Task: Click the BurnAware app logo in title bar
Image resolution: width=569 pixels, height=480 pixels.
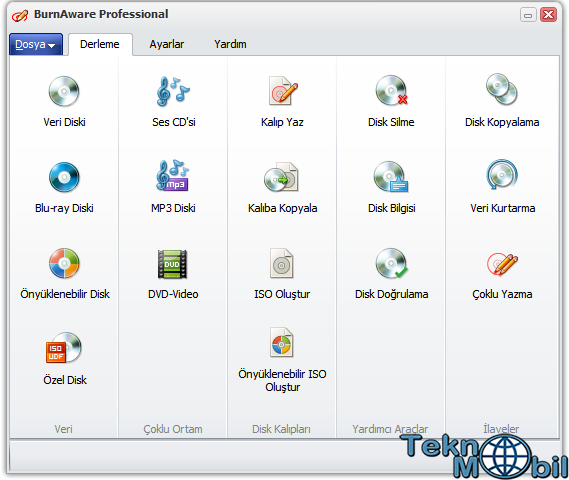Action: 20,15
